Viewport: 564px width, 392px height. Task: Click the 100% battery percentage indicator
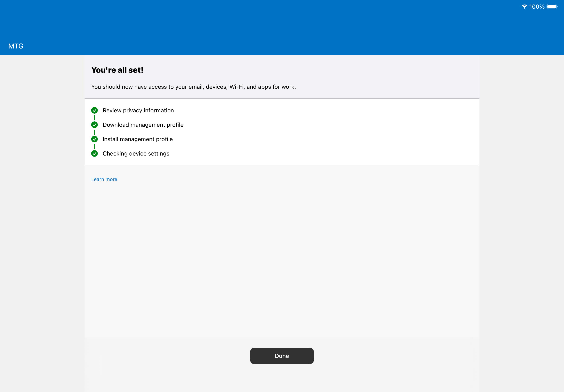click(538, 6)
